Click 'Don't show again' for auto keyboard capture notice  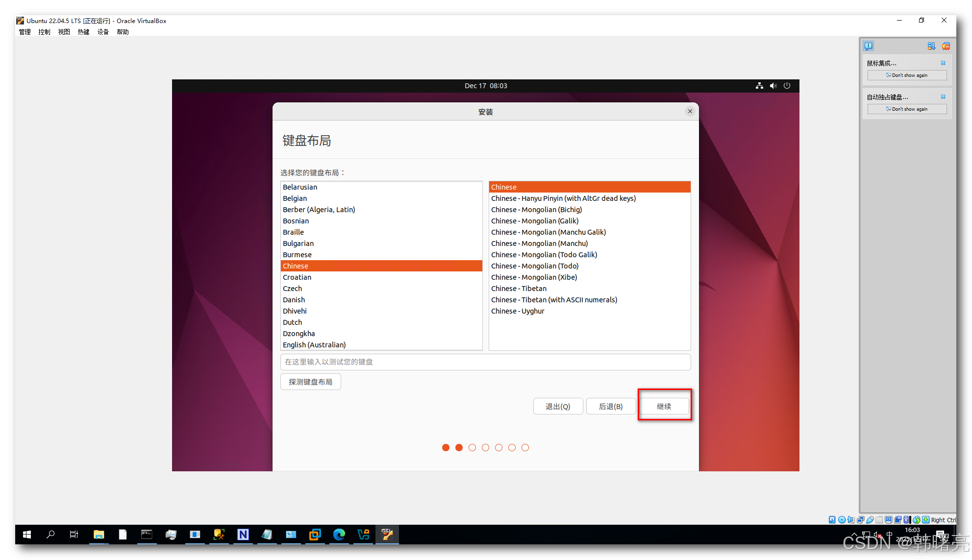coord(906,109)
